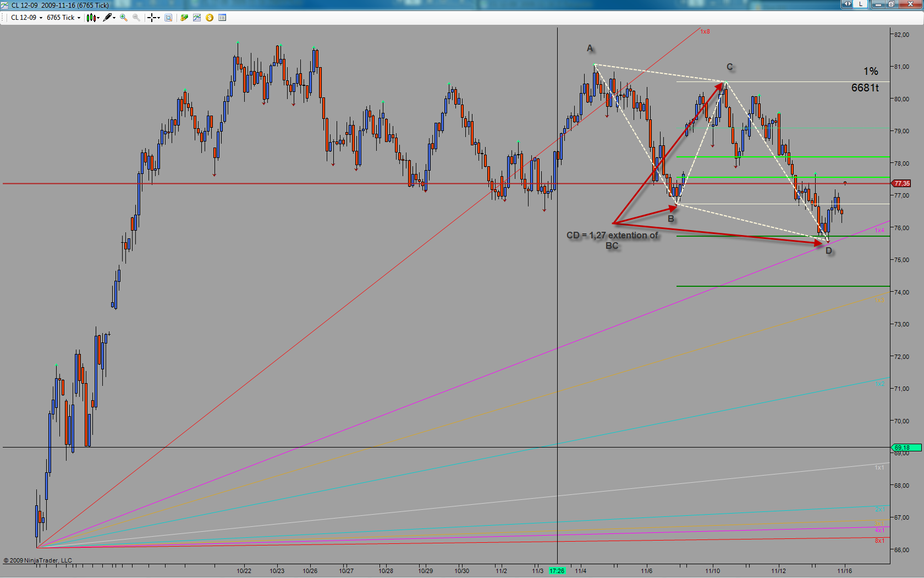Select the pattern point label D

829,251
